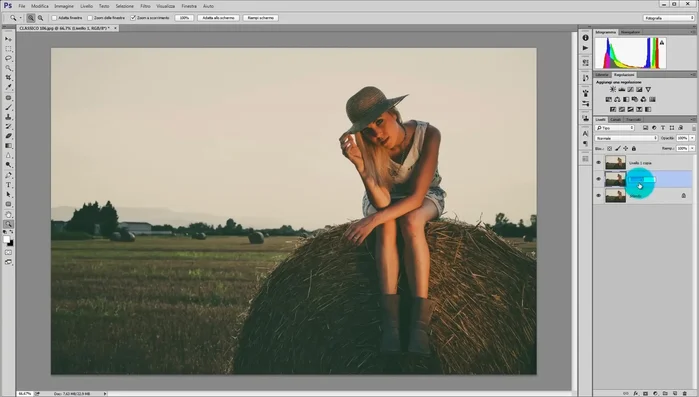The width and height of the screenshot is (699, 397).
Task: Select the Path Selection tool
Action: click(x=8, y=195)
